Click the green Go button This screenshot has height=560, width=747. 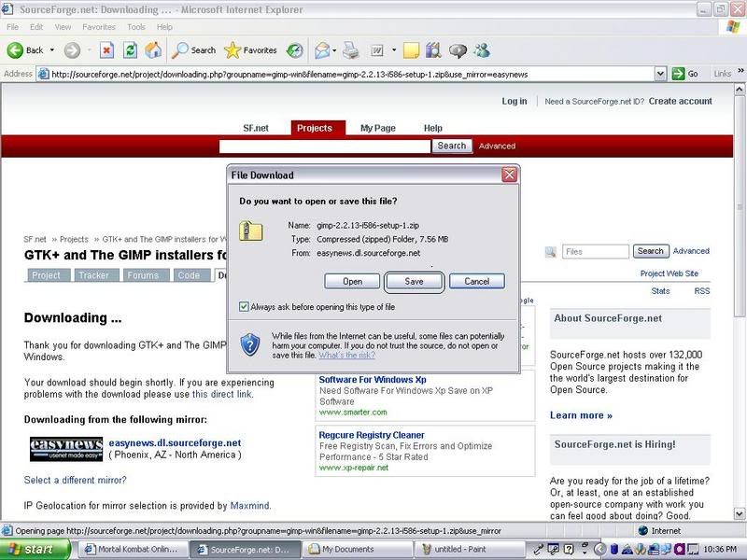click(x=685, y=74)
